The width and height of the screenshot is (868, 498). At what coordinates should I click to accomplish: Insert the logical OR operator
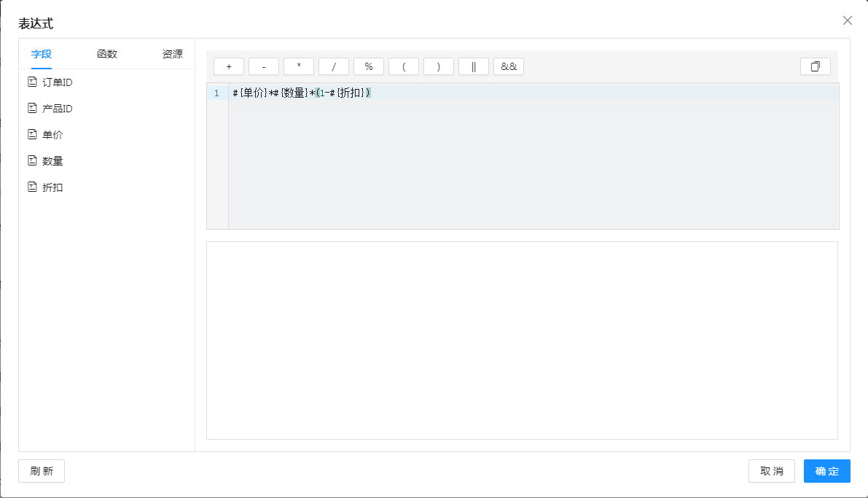click(x=474, y=66)
